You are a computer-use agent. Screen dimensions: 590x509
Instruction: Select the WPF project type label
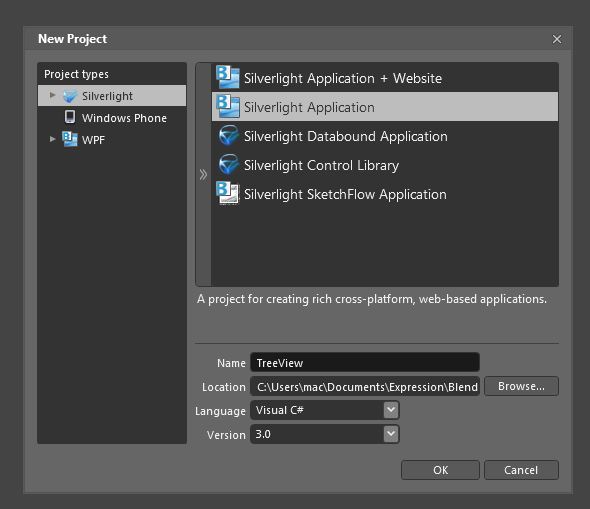click(93, 140)
